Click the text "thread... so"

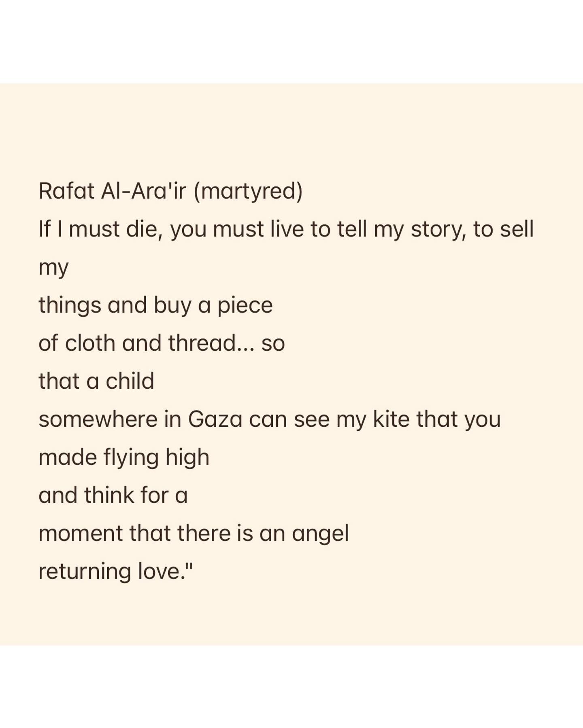pyautogui.click(x=226, y=343)
